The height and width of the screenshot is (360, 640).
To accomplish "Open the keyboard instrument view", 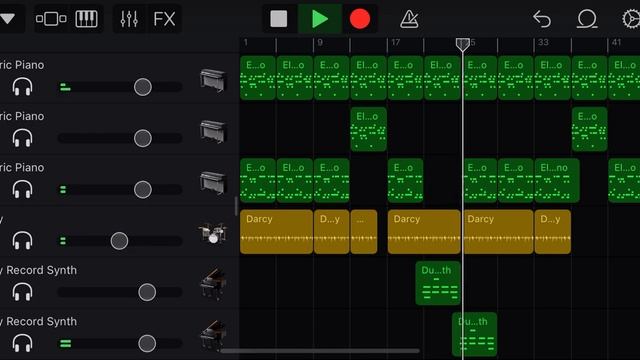I will tap(87, 19).
